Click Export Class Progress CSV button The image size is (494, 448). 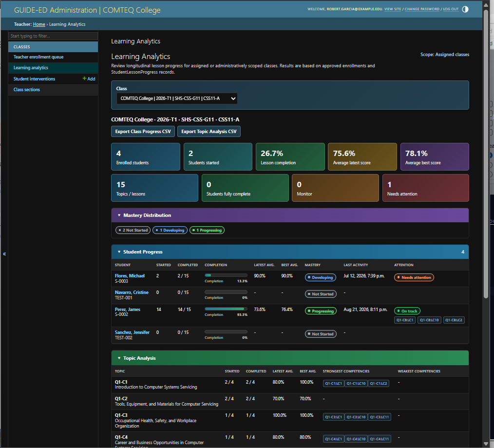pos(143,132)
